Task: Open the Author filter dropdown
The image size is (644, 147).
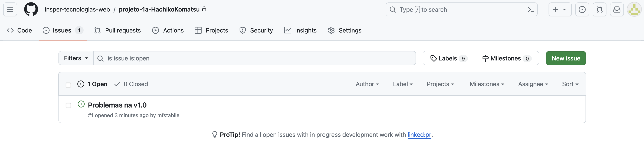Action: 367,84
